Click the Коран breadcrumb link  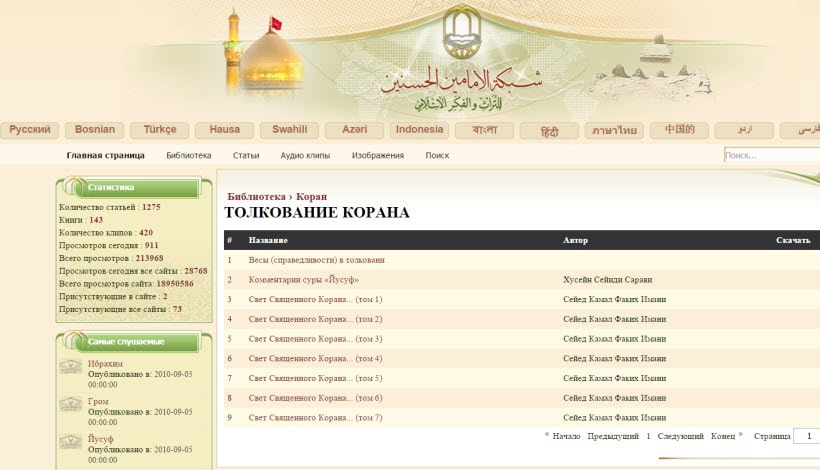[311, 197]
